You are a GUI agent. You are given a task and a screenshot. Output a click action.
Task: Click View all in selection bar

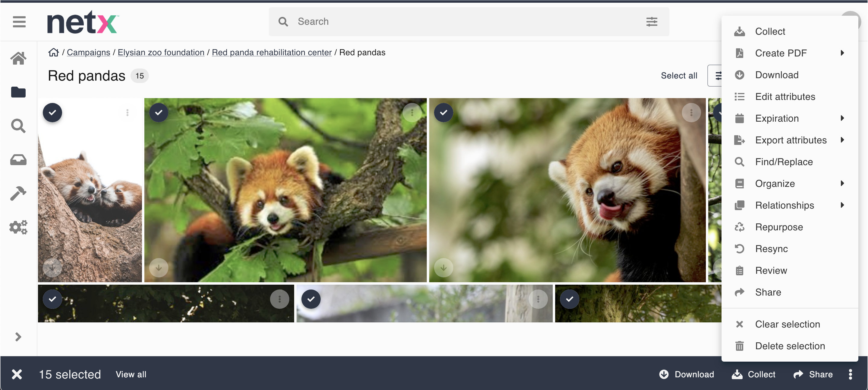(x=131, y=374)
